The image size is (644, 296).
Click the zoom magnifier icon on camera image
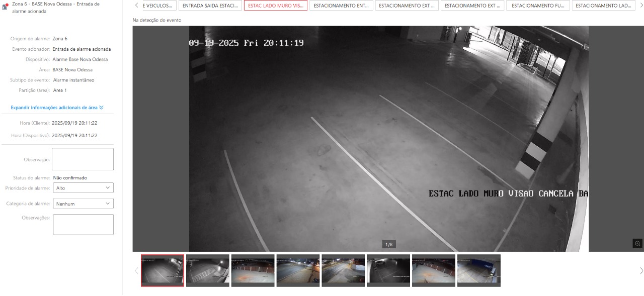(x=637, y=244)
